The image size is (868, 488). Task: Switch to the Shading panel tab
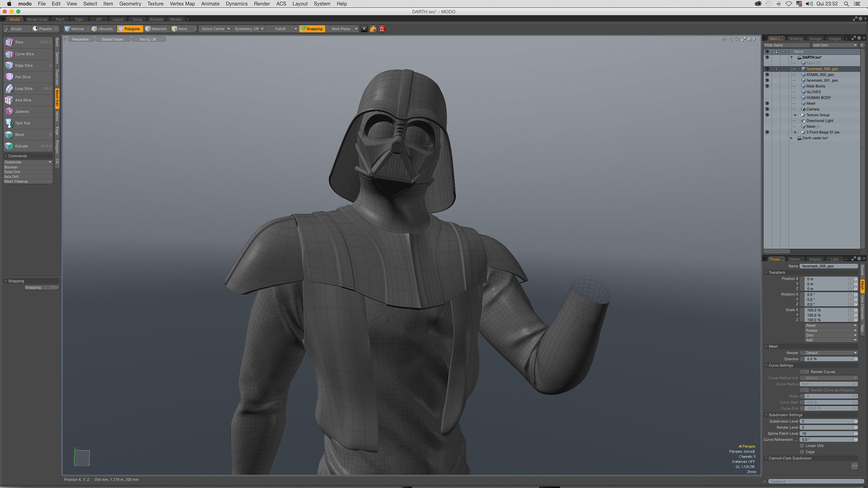(x=796, y=39)
